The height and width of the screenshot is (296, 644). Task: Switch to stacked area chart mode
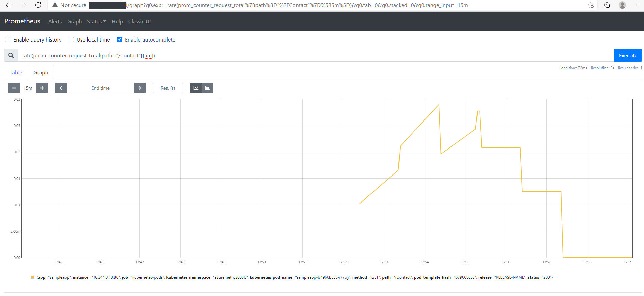coord(207,88)
